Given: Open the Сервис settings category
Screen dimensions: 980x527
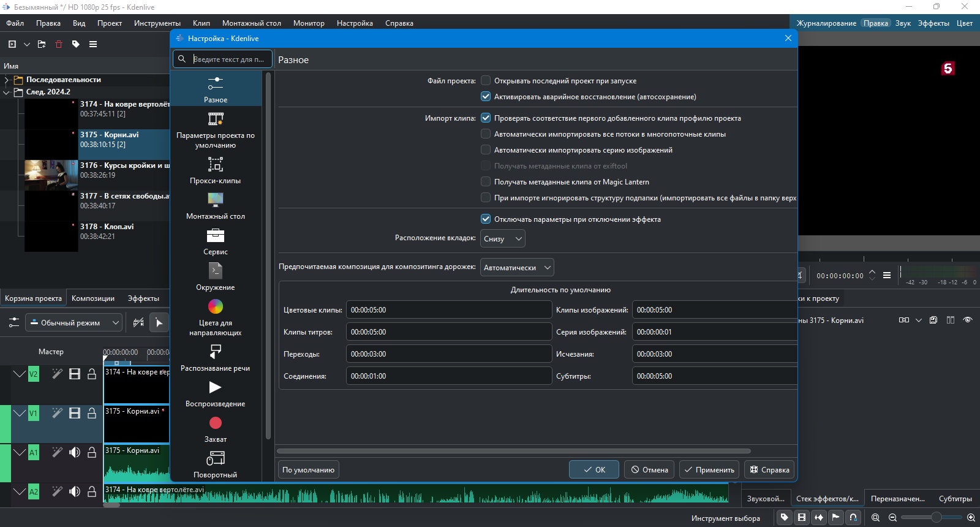Looking at the screenshot, I should (215, 241).
